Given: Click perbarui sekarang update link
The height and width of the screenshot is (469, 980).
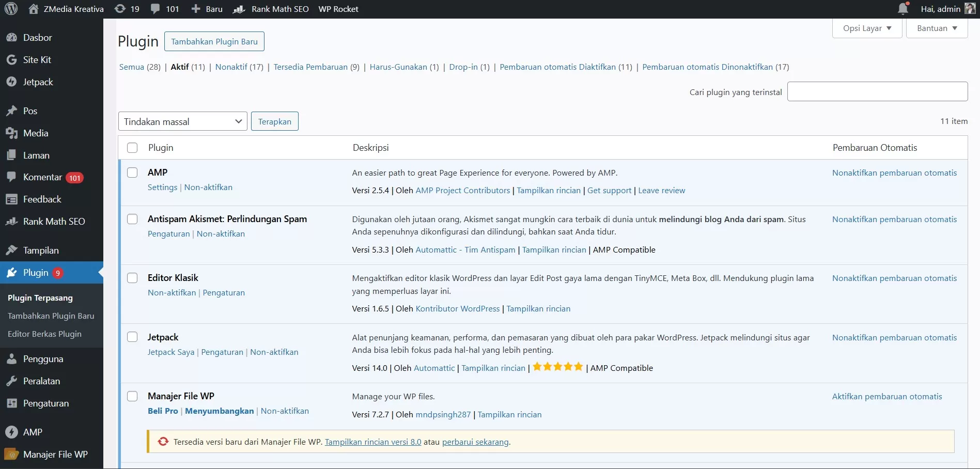Looking at the screenshot, I should (475, 442).
